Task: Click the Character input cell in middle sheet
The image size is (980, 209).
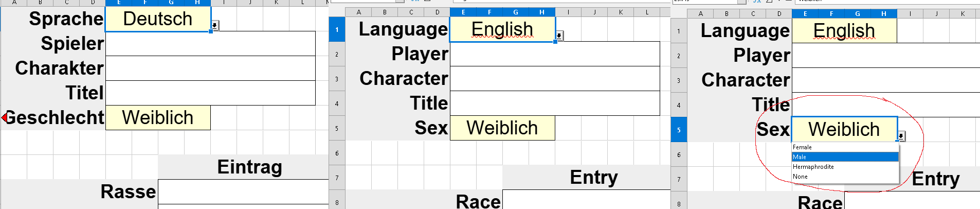Action: 555,79
